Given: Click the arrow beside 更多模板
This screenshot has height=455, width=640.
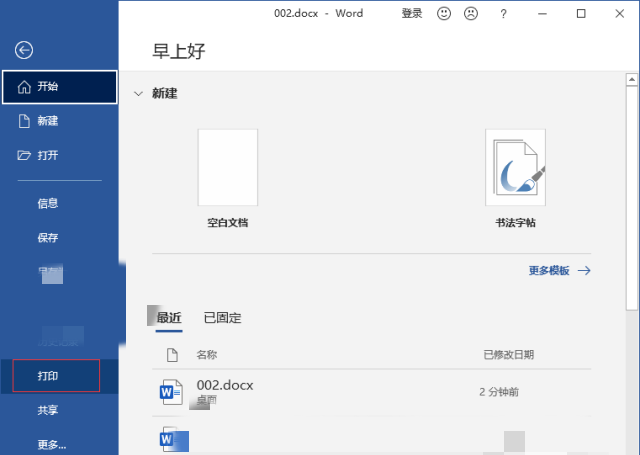Looking at the screenshot, I should [x=584, y=271].
